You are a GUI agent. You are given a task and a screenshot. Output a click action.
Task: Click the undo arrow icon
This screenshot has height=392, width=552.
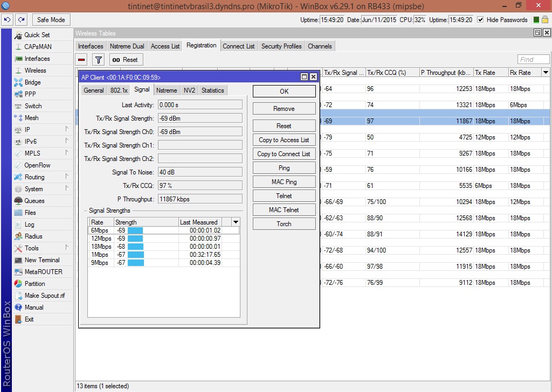click(x=8, y=20)
